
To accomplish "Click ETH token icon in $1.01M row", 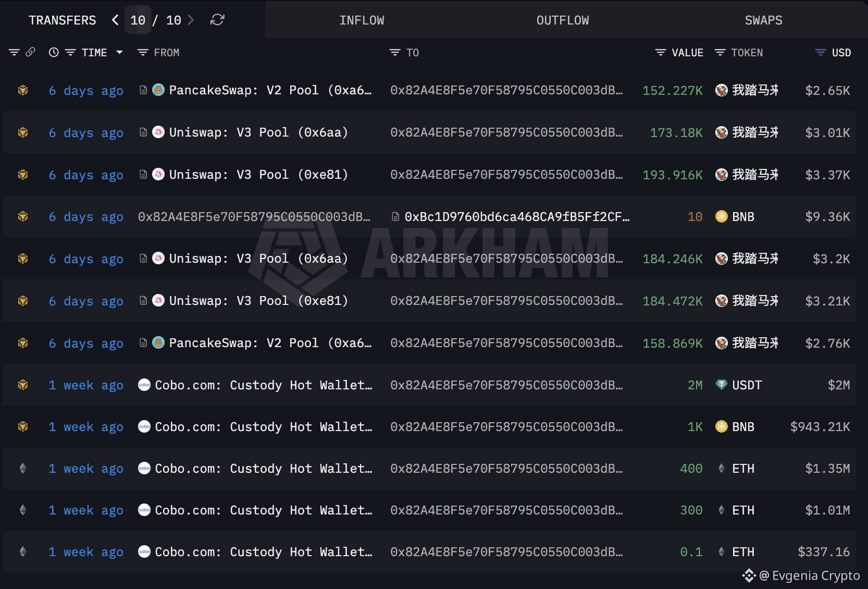I will (721, 510).
